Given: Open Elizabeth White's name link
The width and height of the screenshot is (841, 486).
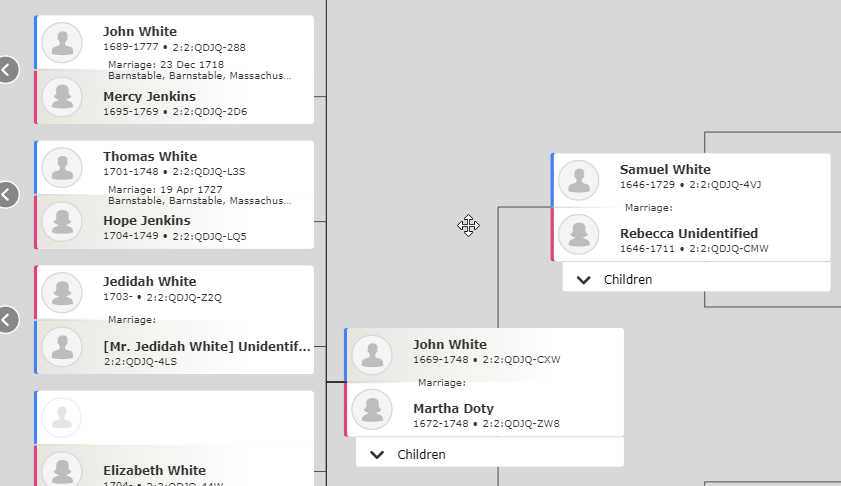Looking at the screenshot, I should coord(154,470).
